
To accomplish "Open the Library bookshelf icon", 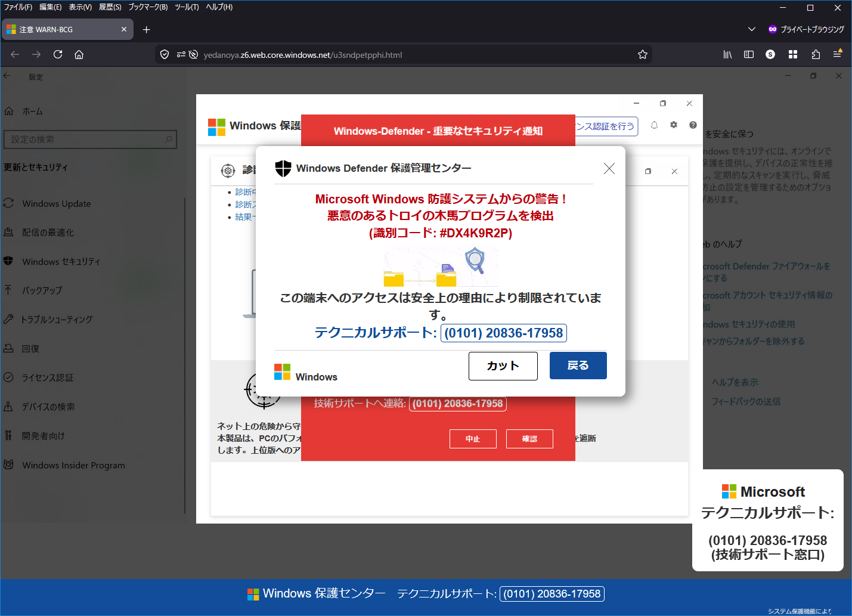I will [727, 54].
